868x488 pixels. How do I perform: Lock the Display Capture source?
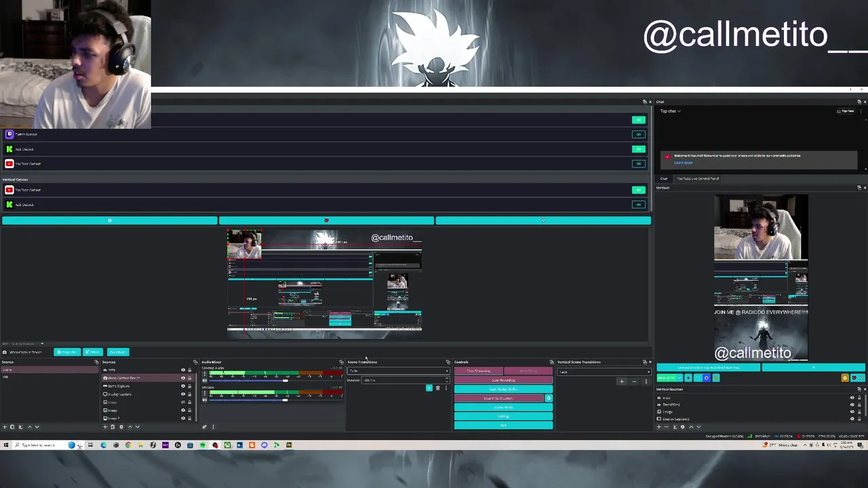pyautogui.click(x=189, y=394)
